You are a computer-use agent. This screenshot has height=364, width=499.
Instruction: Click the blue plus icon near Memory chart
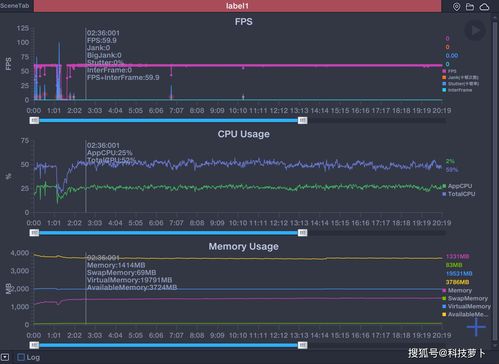(476, 327)
